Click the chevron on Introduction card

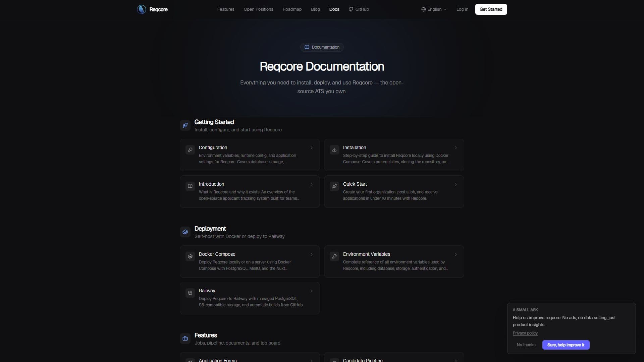click(312, 184)
